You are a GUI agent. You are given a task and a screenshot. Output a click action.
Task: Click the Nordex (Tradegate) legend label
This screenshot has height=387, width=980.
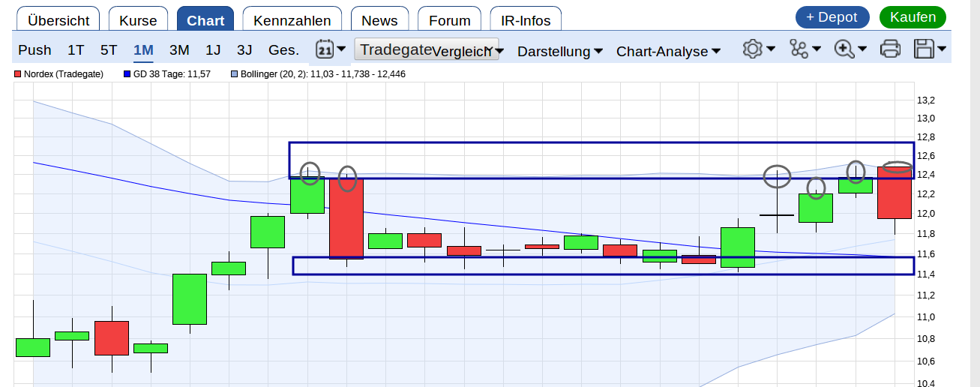point(63,74)
